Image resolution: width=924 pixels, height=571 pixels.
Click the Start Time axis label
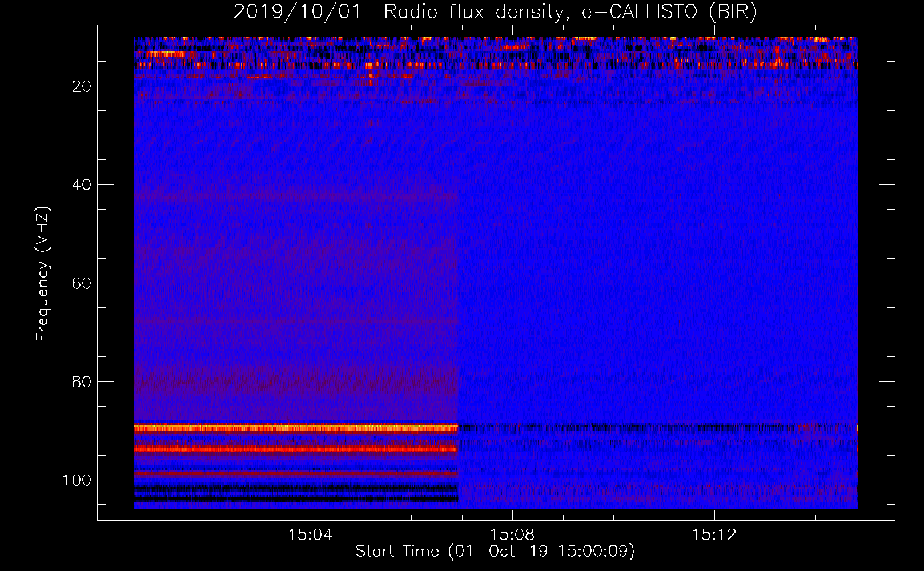pyautogui.click(x=495, y=552)
